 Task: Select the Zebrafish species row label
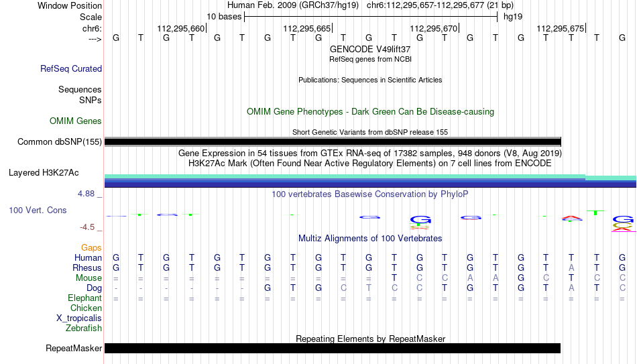[84, 328]
